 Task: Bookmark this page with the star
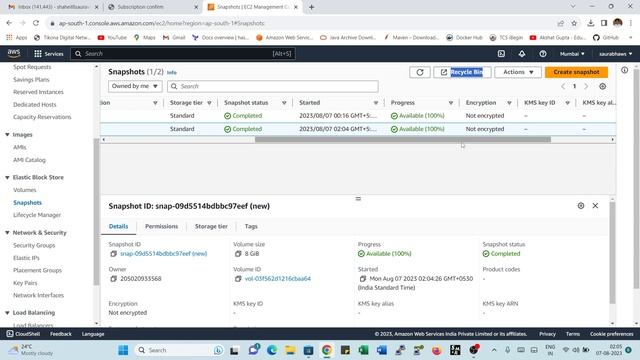[574, 23]
